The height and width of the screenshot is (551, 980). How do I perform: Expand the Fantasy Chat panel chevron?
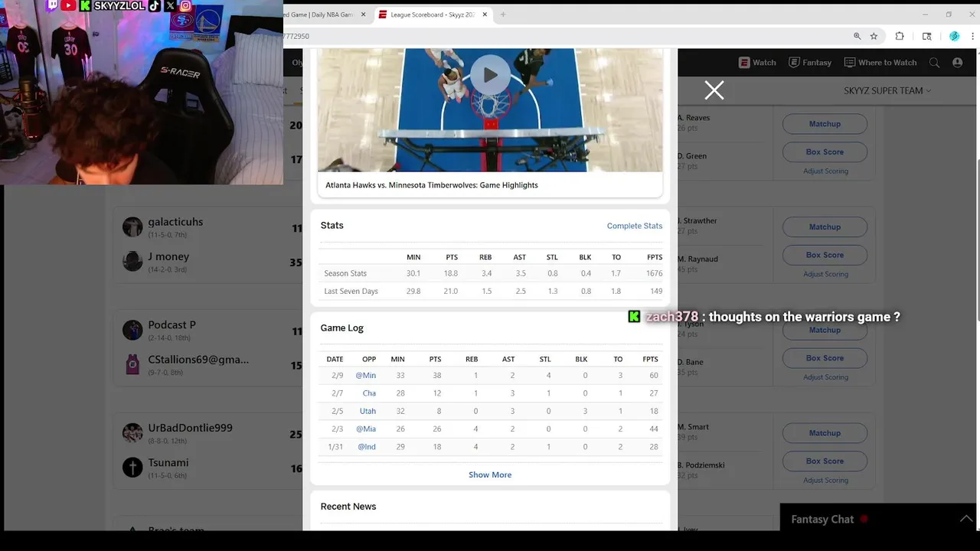click(966, 519)
